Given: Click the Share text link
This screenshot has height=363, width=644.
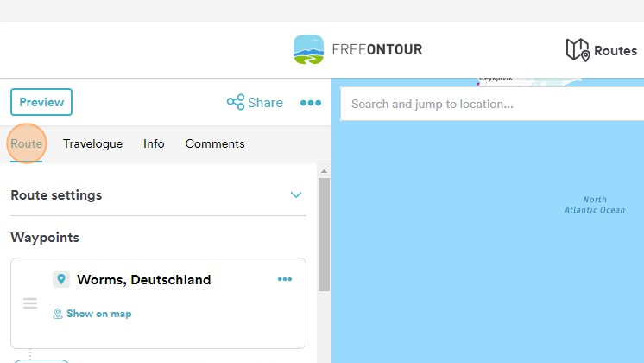Looking at the screenshot, I should (x=265, y=102).
